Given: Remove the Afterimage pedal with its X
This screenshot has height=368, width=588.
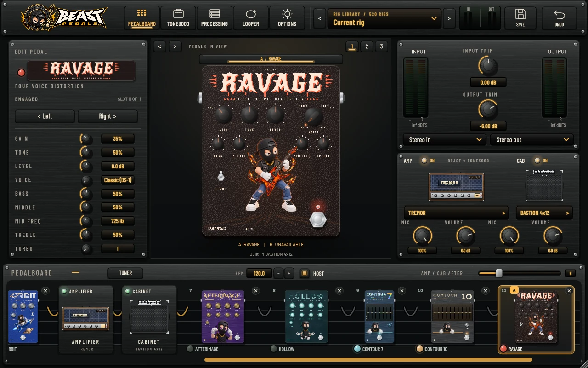Looking at the screenshot, I should click(x=256, y=291).
